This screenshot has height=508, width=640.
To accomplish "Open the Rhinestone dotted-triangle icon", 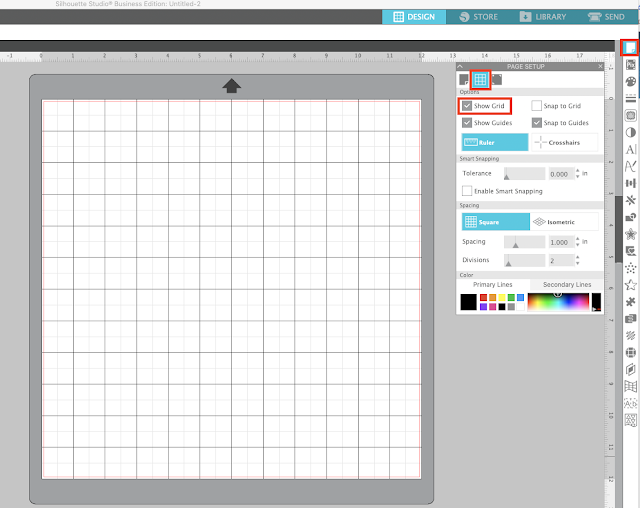I will pos(631,268).
